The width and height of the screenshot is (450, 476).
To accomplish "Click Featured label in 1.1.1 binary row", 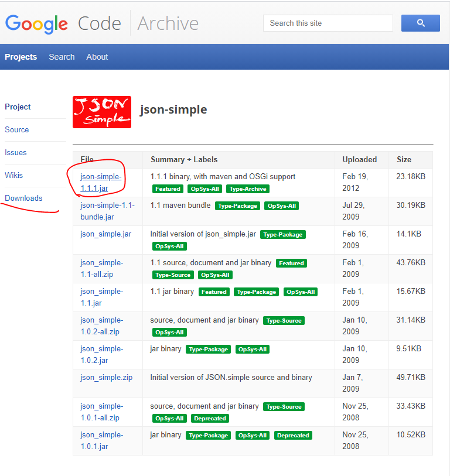I will [x=168, y=189].
